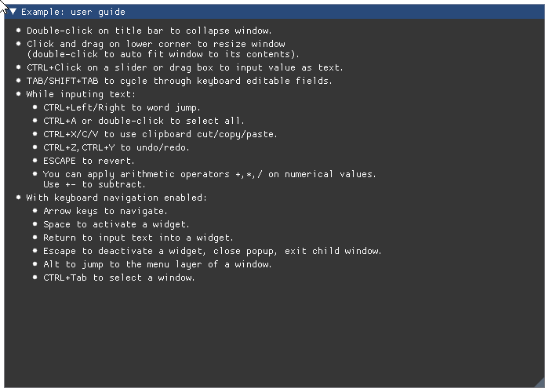The width and height of the screenshot is (549, 392).
Task: Click the 'CTRL+X/C/V to use clipboard' line
Action: pos(160,134)
